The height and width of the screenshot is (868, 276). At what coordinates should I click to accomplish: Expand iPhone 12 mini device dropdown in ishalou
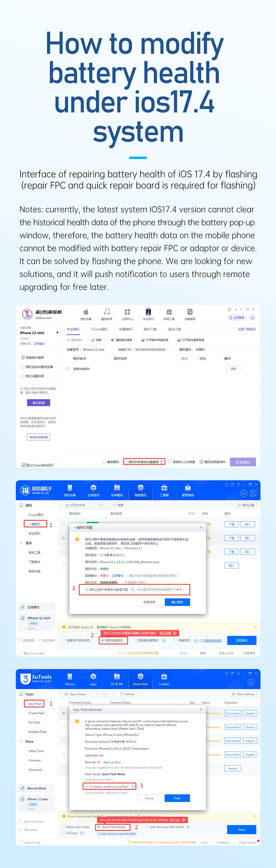click(x=57, y=333)
